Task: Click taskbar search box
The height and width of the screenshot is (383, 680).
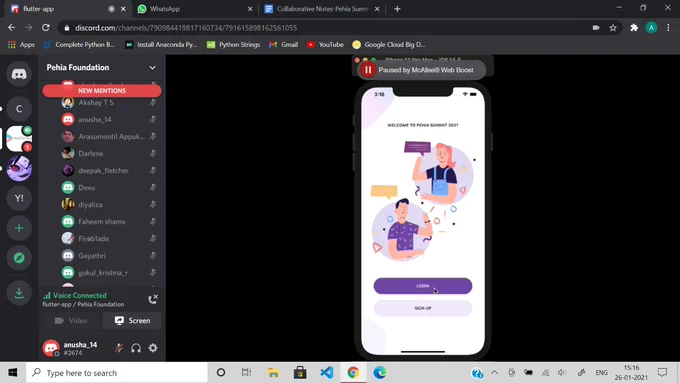Action: click(117, 373)
